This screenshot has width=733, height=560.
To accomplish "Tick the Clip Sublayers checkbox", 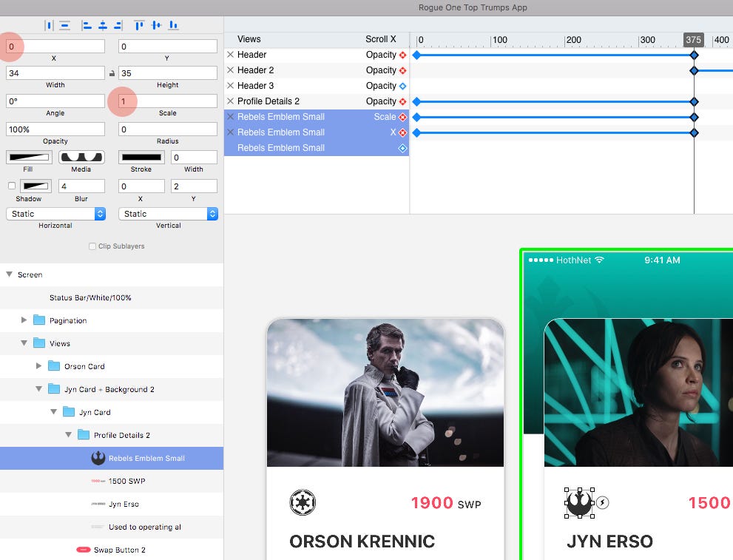I will [92, 246].
